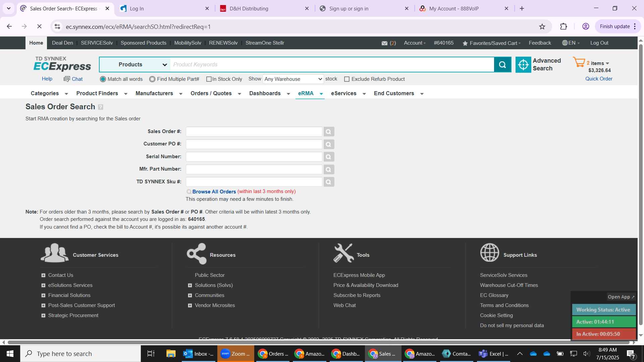
Task: Click the horizontal page scrollbar
Action: coord(319,342)
